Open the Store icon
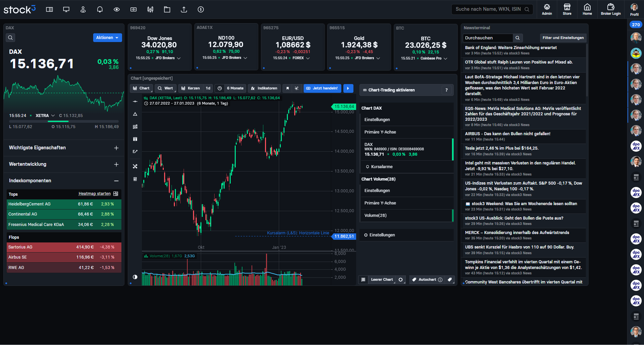This screenshot has height=345, width=644. click(x=567, y=9)
